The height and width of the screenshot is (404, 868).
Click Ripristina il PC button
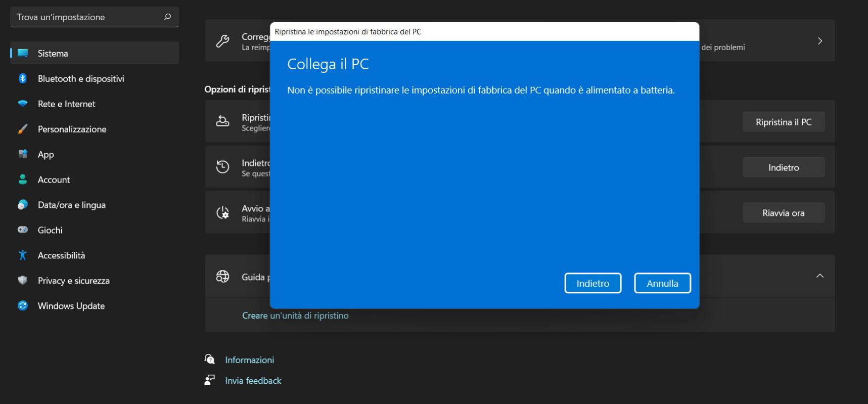click(x=784, y=122)
